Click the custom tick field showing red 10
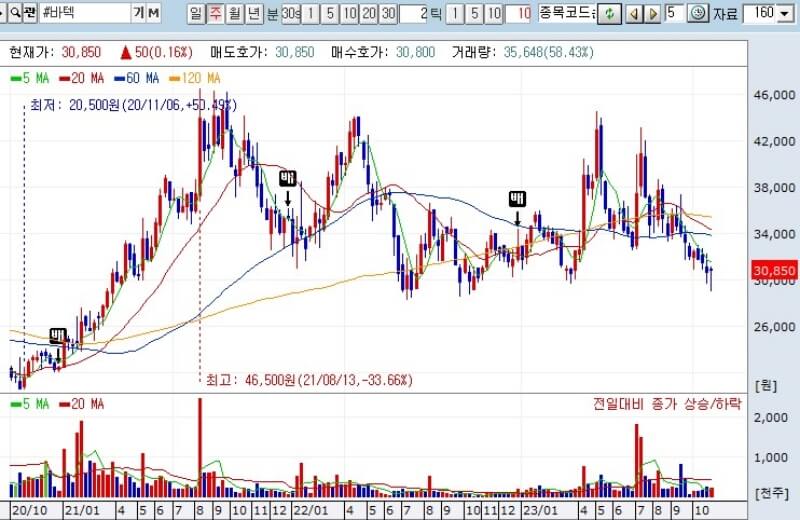The height and width of the screenshot is (520, 800). (x=519, y=13)
